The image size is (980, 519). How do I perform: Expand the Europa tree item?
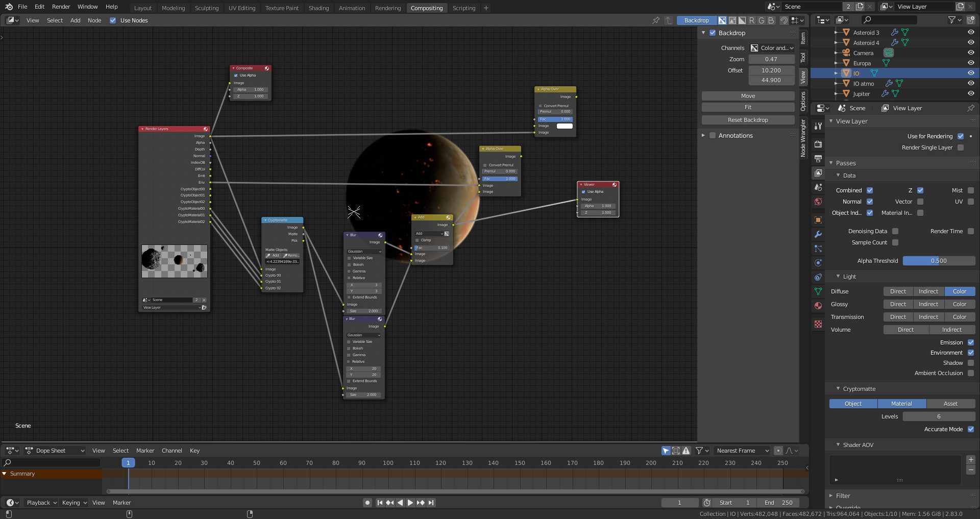tap(836, 63)
